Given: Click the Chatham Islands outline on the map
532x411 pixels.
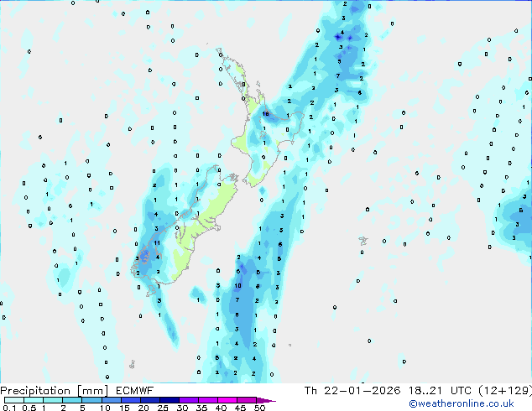Looking at the screenshot, I should [363, 241].
